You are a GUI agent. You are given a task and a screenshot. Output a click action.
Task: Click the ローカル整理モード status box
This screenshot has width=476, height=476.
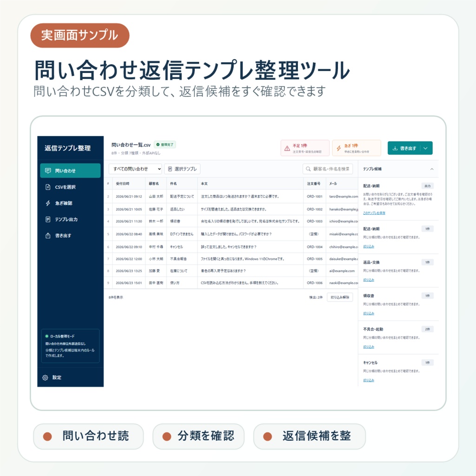(70, 346)
